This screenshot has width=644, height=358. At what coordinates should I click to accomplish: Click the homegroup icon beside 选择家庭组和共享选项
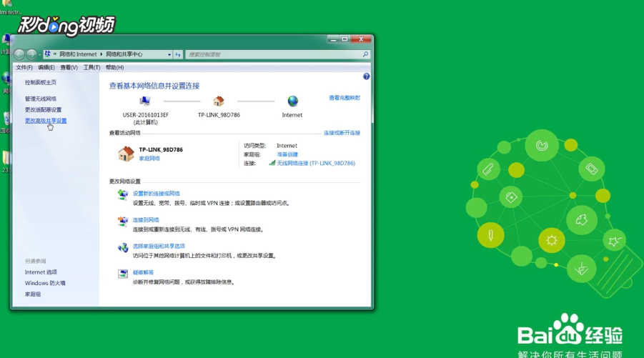pyautogui.click(x=122, y=247)
